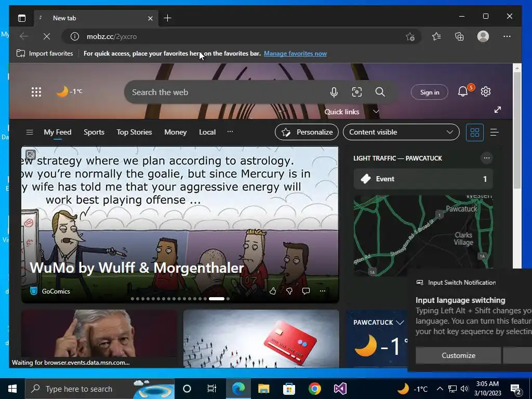
Task: Open the Money tab
Action: [176, 132]
